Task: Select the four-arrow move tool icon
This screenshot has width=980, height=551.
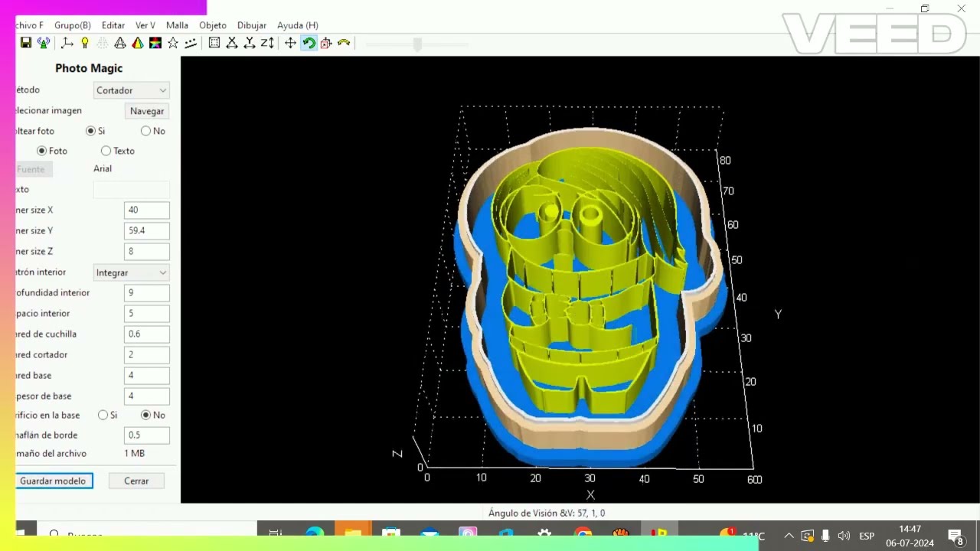Action: pyautogui.click(x=291, y=43)
